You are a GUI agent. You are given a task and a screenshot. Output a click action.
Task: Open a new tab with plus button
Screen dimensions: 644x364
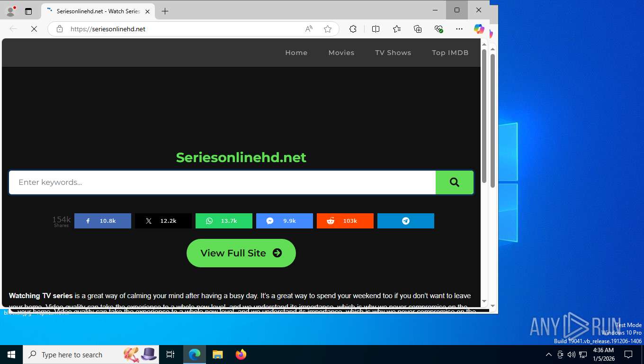click(x=165, y=11)
